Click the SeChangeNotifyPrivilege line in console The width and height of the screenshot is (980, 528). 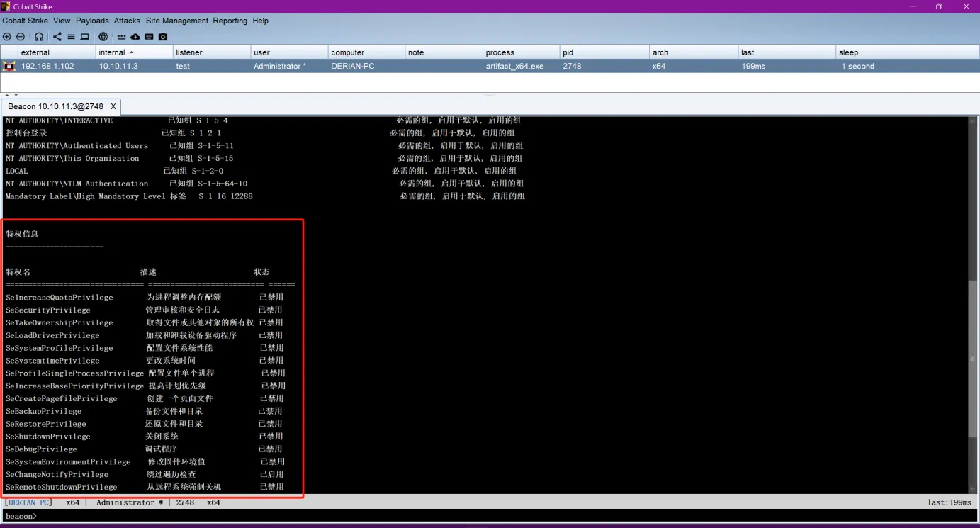(145, 475)
